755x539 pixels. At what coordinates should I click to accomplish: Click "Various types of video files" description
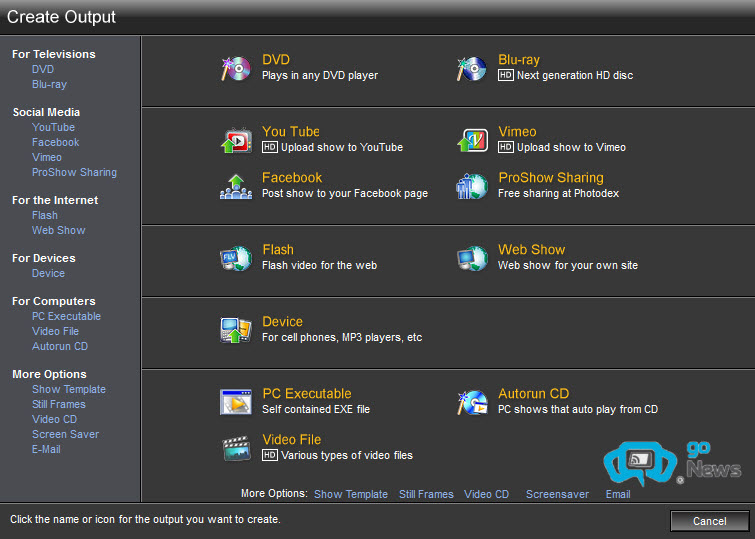[347, 456]
